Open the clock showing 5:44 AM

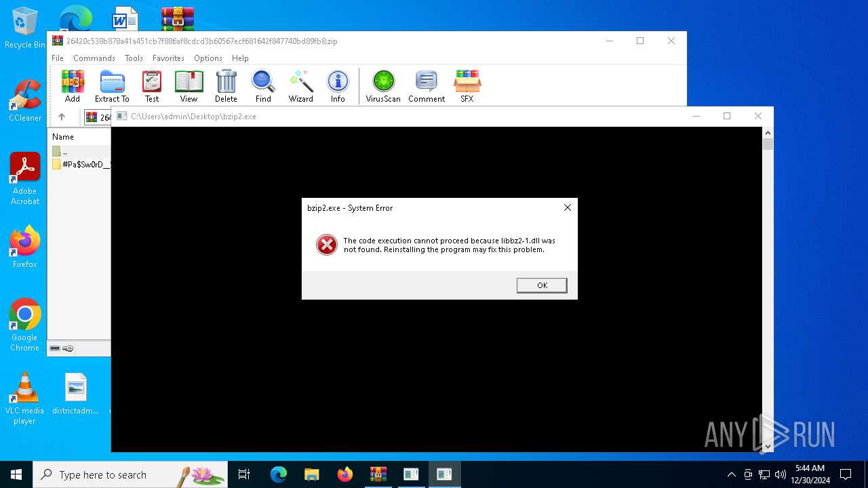(810, 474)
